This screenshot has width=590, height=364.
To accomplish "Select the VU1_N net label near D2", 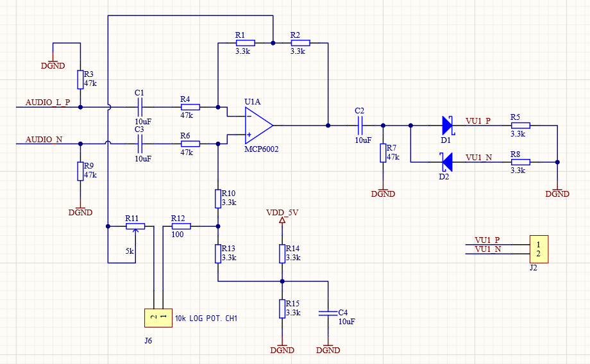I will coord(478,157).
